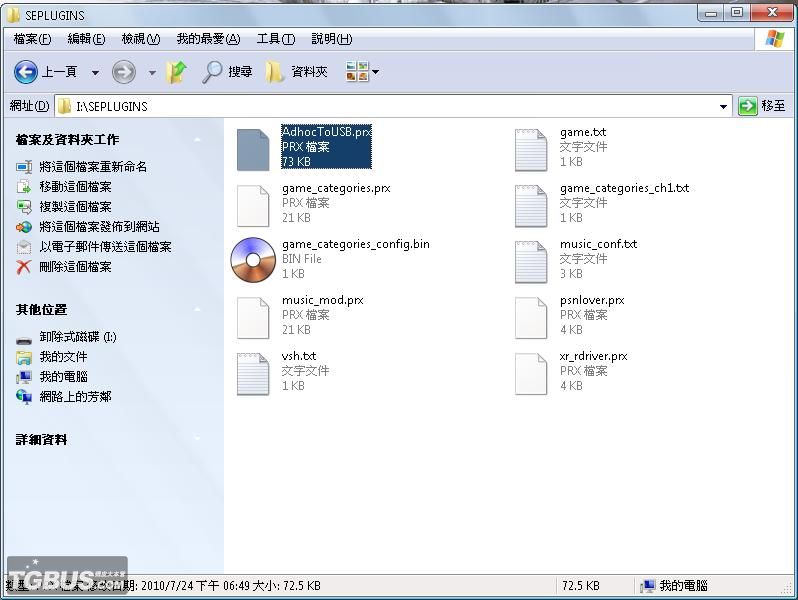Click the 移動這個檔案 link

click(x=75, y=187)
